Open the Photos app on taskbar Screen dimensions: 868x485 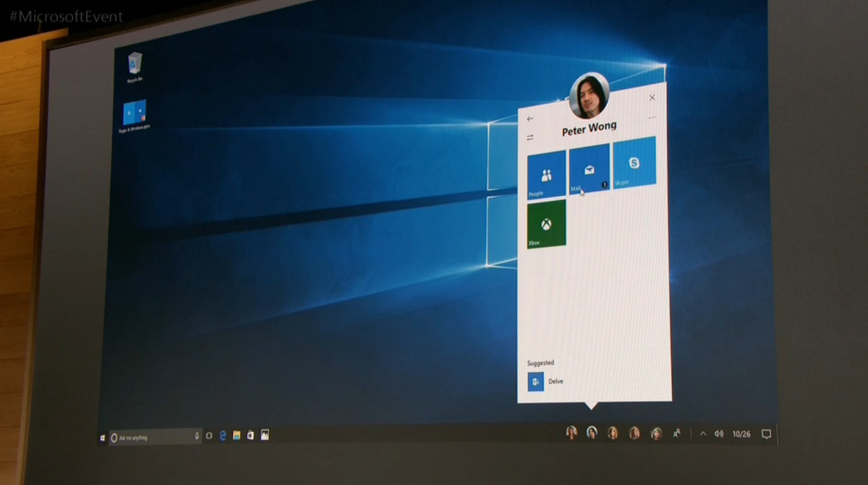click(x=265, y=435)
